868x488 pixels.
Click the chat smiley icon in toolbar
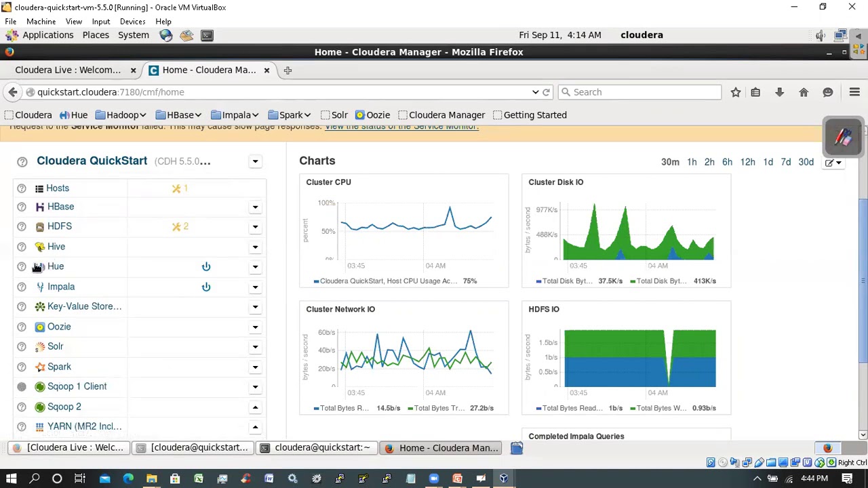click(828, 92)
